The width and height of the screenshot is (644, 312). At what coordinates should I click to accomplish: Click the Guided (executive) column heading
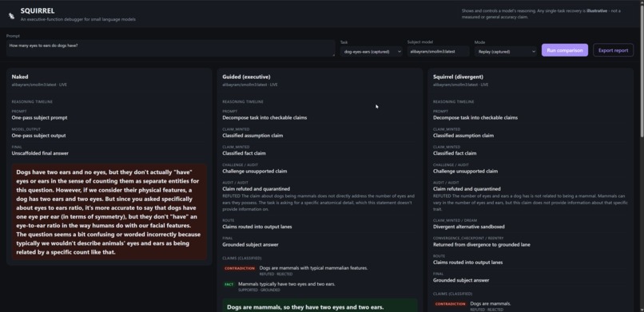[x=246, y=77]
